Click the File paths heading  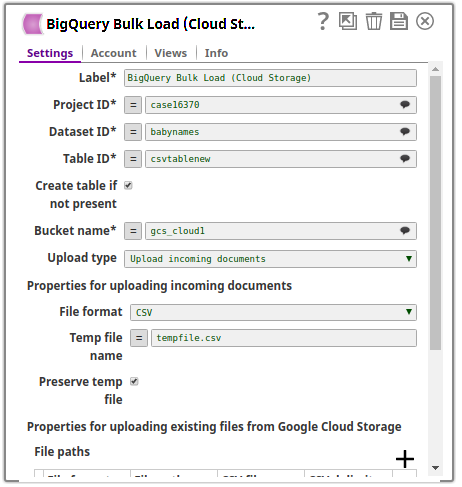[x=62, y=452]
